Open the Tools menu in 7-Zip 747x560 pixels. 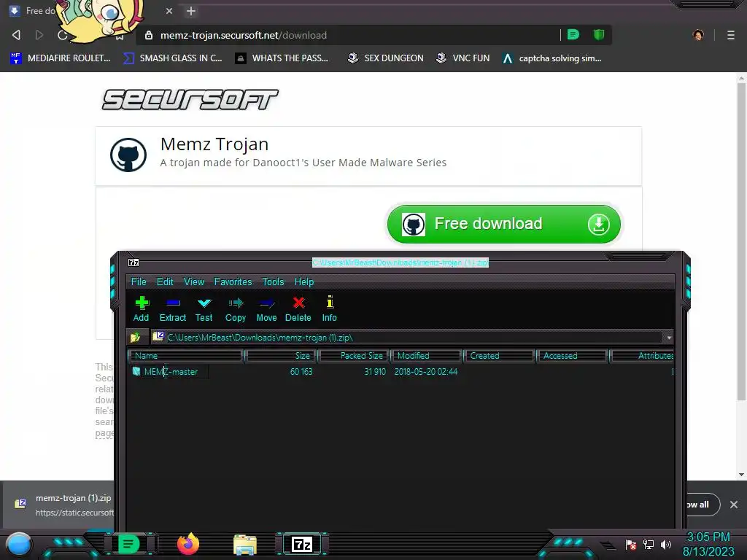(273, 281)
